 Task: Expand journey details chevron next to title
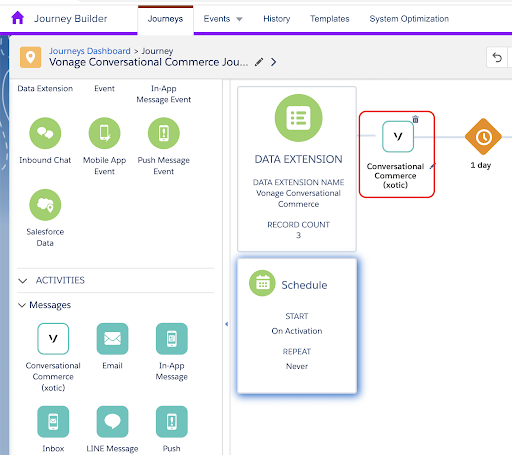click(x=273, y=62)
